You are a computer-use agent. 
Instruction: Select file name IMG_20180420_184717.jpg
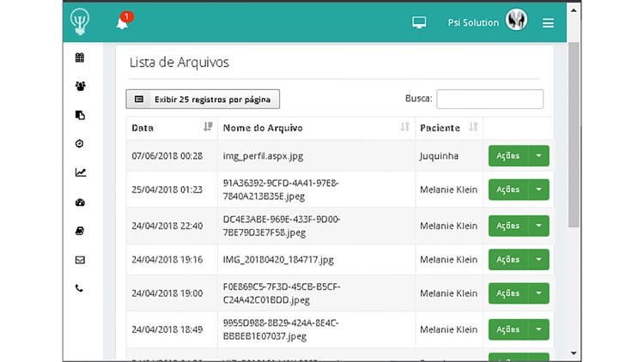click(278, 260)
